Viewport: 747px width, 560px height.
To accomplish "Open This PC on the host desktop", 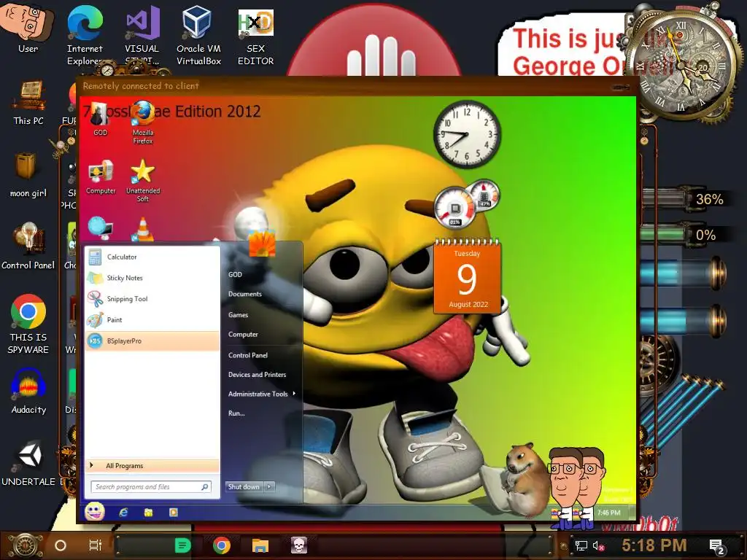I will tap(28, 102).
